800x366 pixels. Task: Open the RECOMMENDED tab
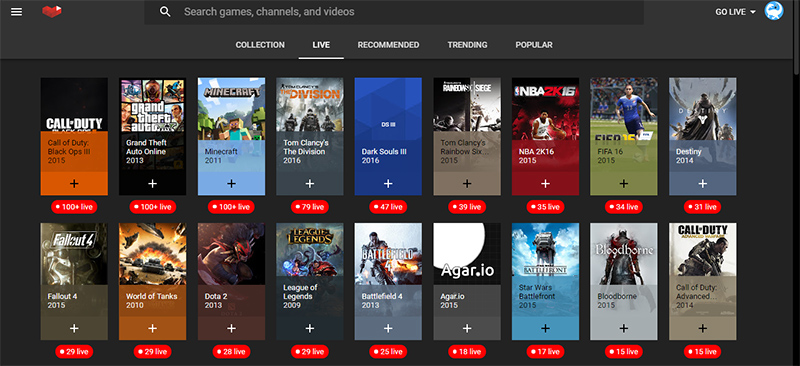388,45
